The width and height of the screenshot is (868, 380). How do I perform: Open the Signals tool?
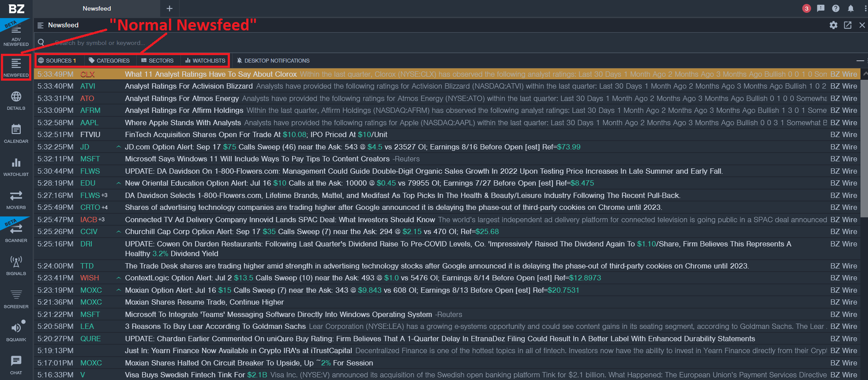(16, 266)
